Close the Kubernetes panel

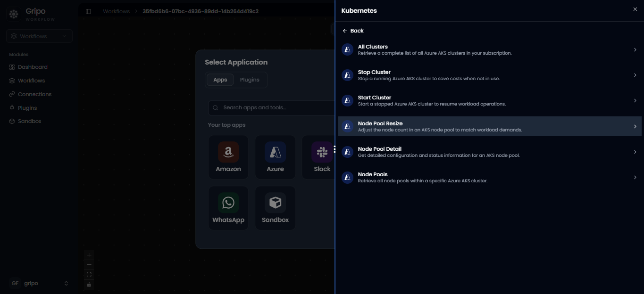tap(635, 9)
